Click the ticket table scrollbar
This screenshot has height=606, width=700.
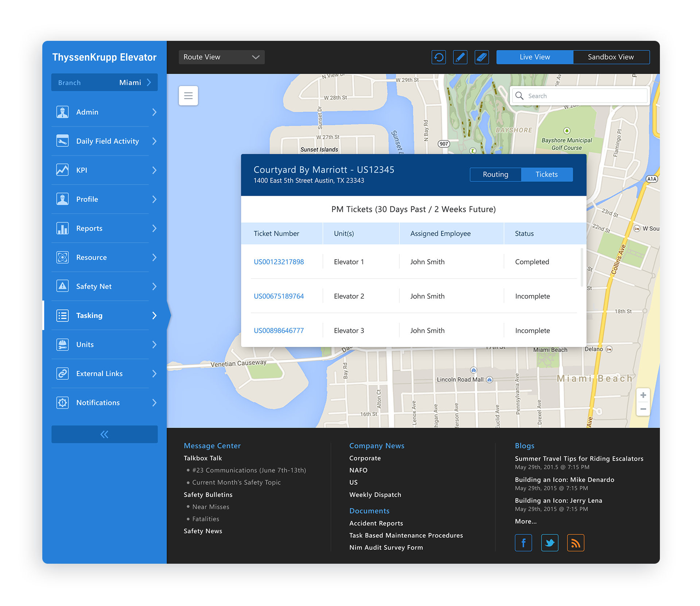pos(582,267)
